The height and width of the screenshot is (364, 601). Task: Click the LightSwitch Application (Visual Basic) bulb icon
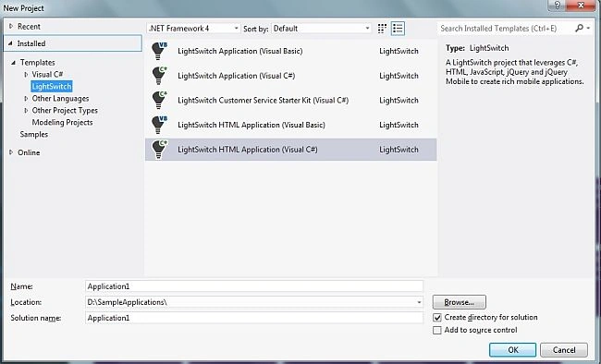pos(159,51)
